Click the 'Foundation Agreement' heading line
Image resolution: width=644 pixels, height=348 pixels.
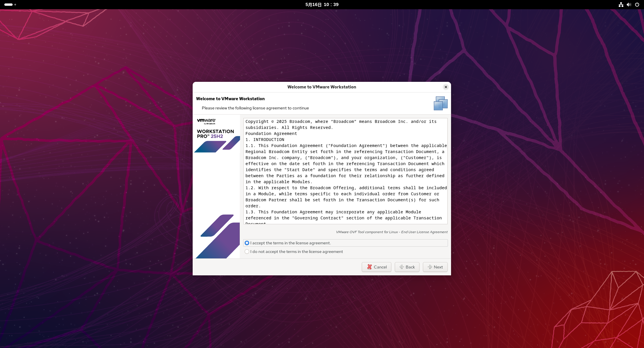pos(271,134)
